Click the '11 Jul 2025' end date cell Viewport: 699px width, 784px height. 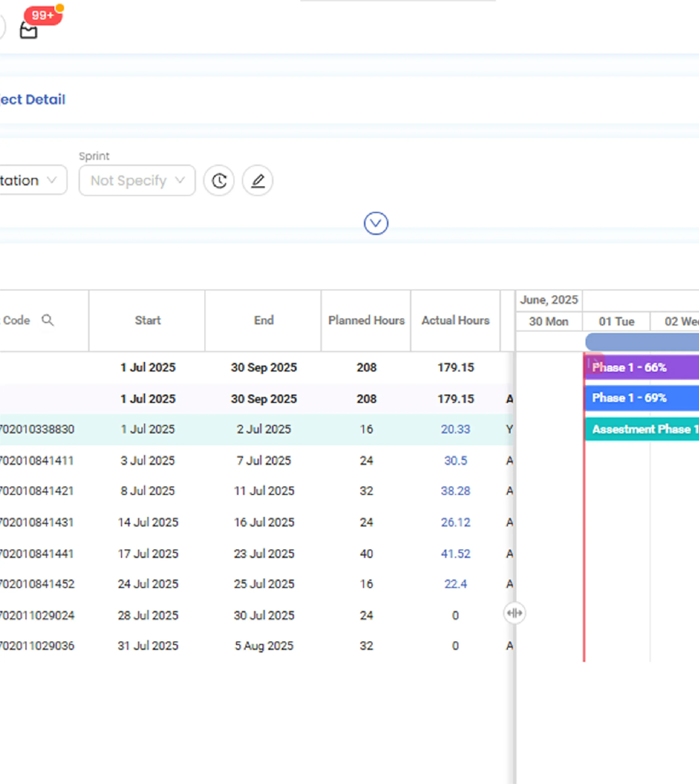[264, 491]
